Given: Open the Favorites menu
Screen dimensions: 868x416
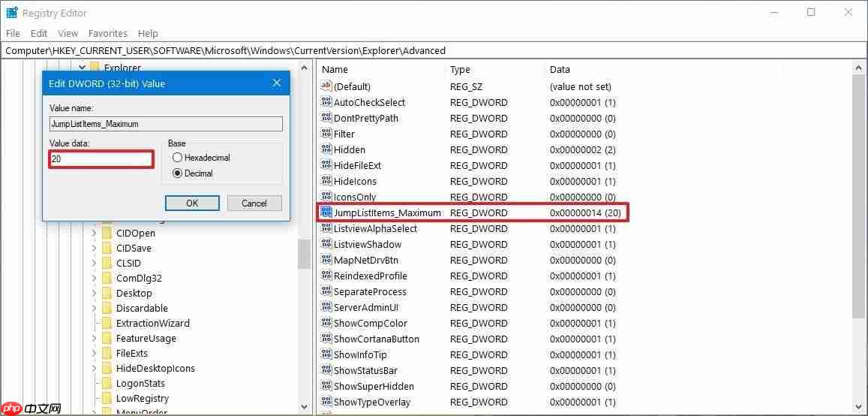Looking at the screenshot, I should coord(108,33).
